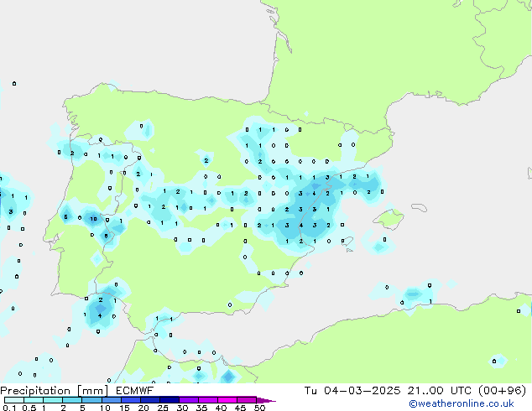Image resolution: width=532 pixels, height=411 pixels.
Task: Click the '10' precipitation value over Portugal
Action: coord(93,219)
